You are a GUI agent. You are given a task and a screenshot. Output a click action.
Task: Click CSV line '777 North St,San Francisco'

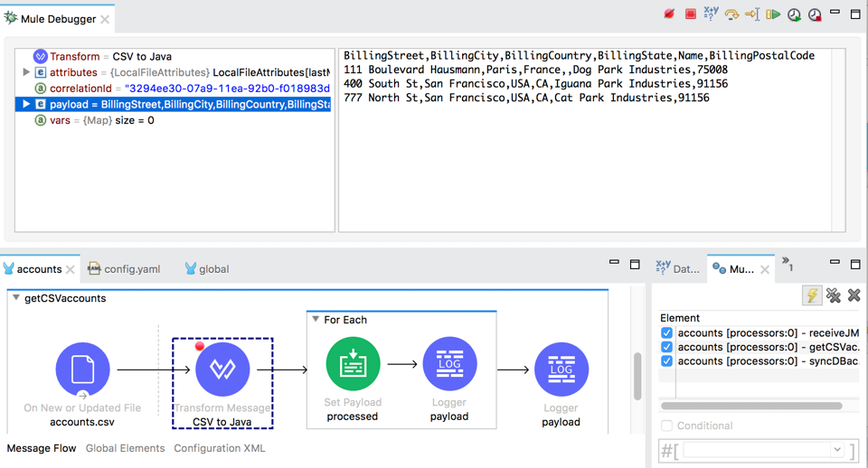coord(526,98)
